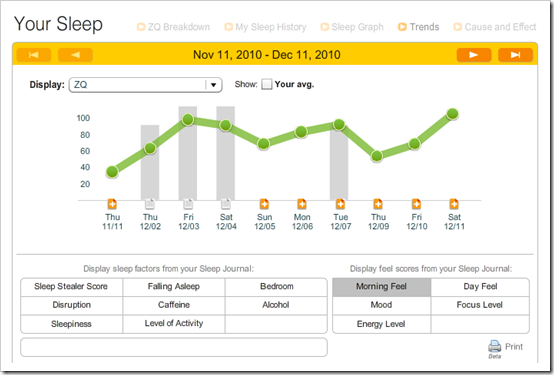Viewport: 554px width, 375px height.
Task: Click the Your Sleep heading
Action: tap(58, 24)
